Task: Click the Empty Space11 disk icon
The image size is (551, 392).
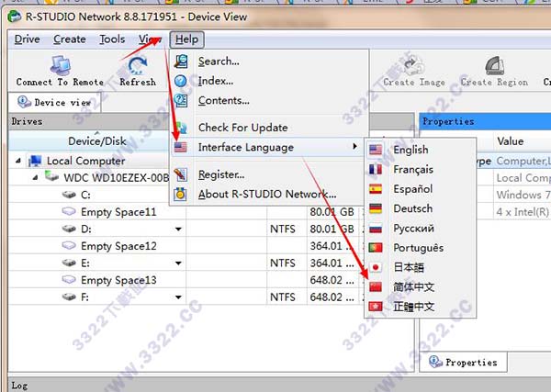Action: point(69,211)
